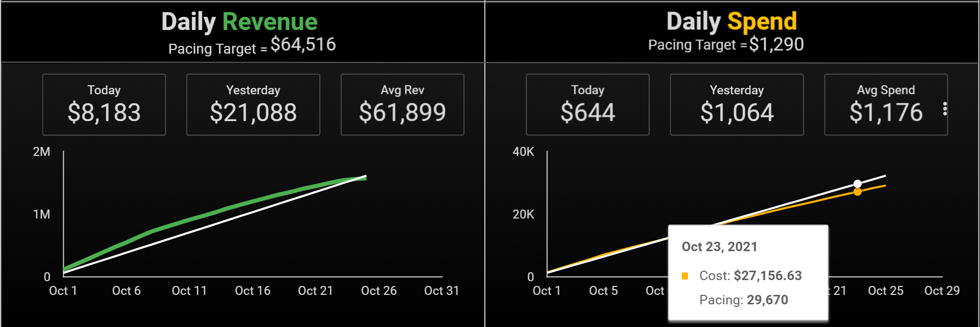Viewport: 980px width, 327px height.
Task: Expand the Oct 23, 2021 tooltip details
Action: 720,246
